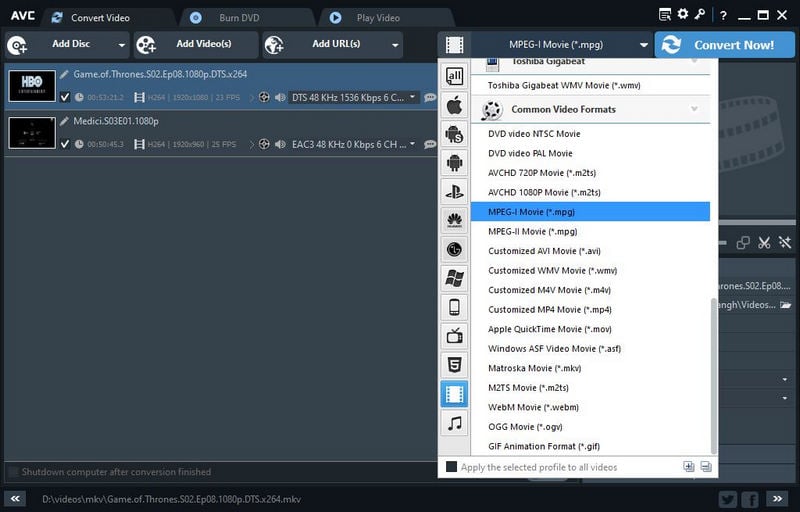The width and height of the screenshot is (800, 512).
Task: Click the scissors cut tool icon
Action: point(764,243)
